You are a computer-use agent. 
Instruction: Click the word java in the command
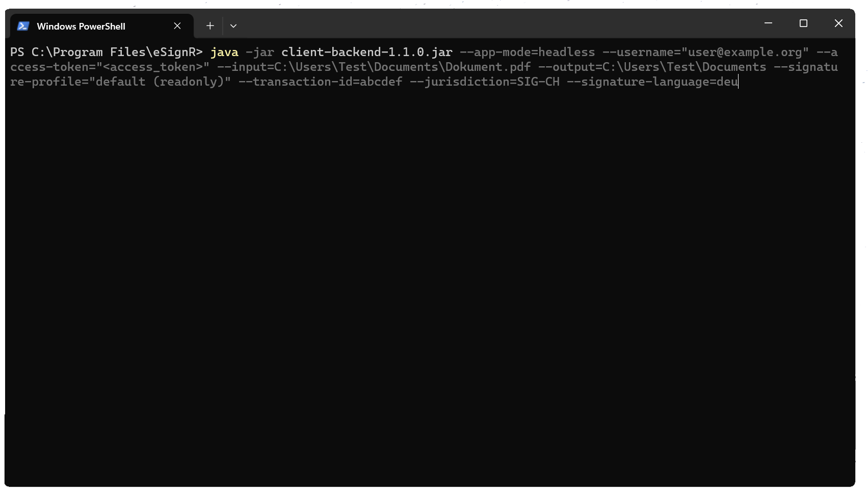[x=224, y=53]
